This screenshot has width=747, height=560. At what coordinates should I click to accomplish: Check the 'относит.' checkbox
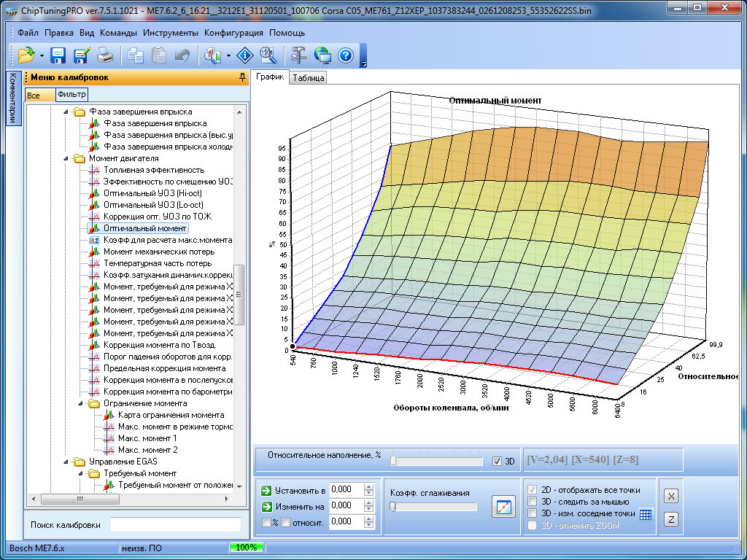(x=286, y=522)
